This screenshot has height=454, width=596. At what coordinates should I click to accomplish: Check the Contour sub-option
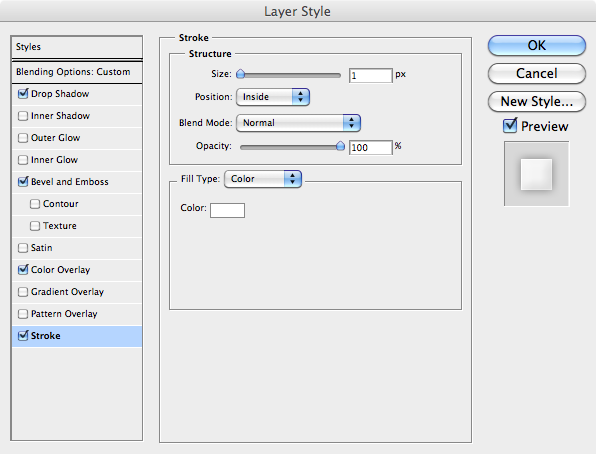point(35,204)
